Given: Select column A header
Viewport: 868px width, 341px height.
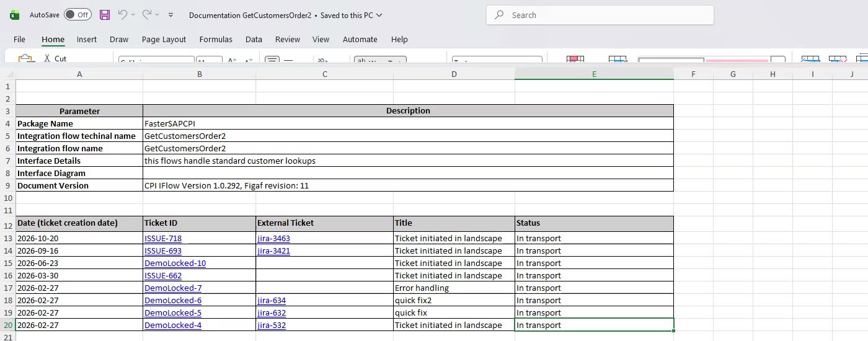Looking at the screenshot, I should [x=79, y=74].
